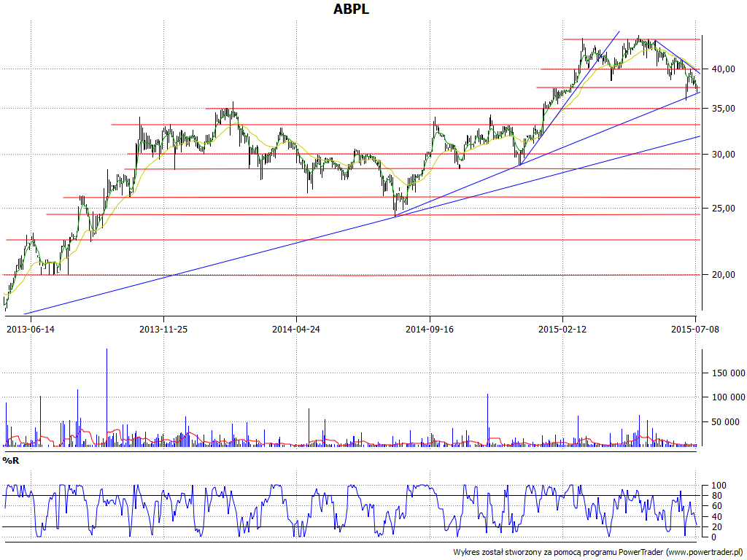Image resolution: width=747 pixels, height=560 pixels.
Task: Click the 80 level on %R axis
Action: pos(716,496)
